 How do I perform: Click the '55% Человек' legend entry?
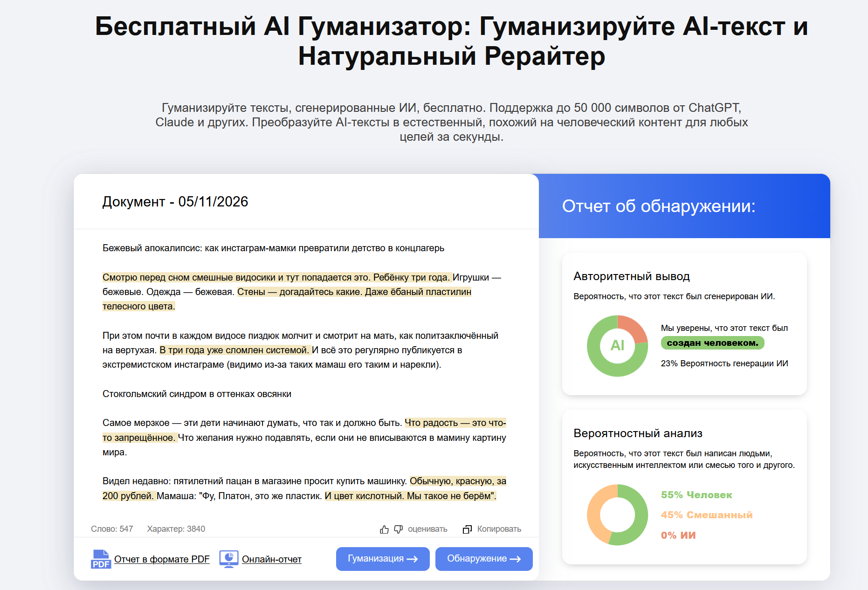click(x=696, y=495)
